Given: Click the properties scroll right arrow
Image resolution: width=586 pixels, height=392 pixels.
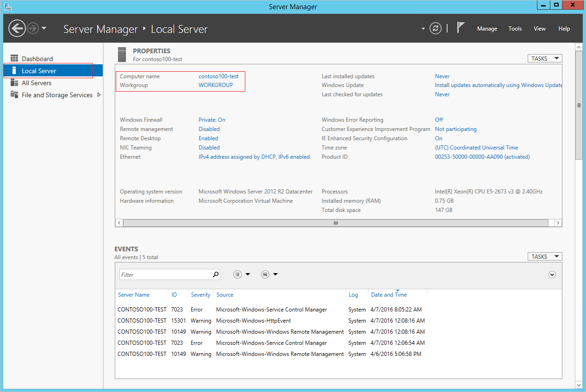Looking at the screenshot, I should [x=558, y=223].
